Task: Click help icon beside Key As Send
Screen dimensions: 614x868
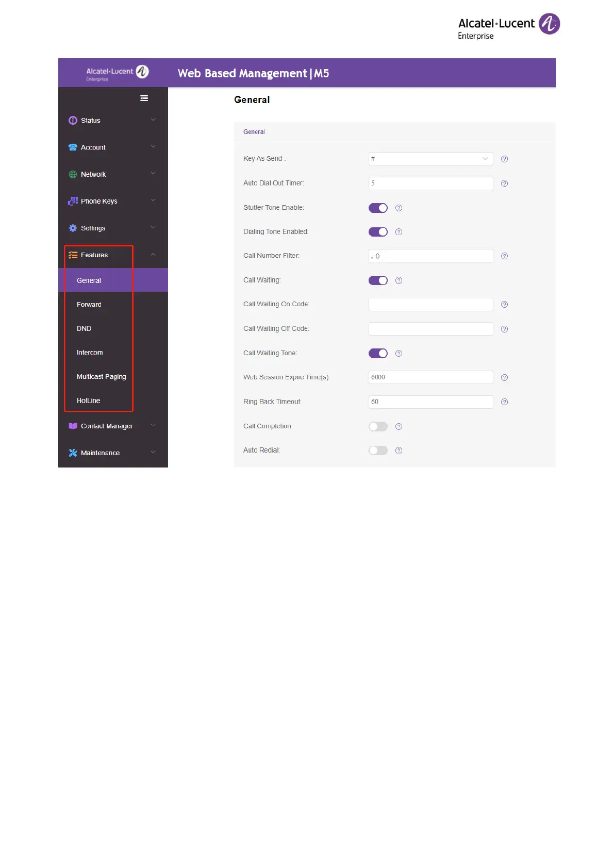Action: 504,159
